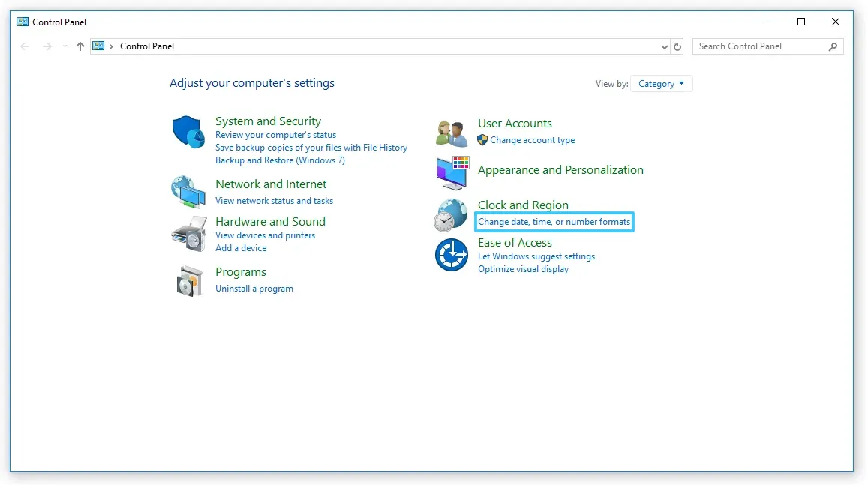Viewport: 868px width, 485px height.
Task: Click the Control Panel breadcrumb text
Action: [147, 46]
